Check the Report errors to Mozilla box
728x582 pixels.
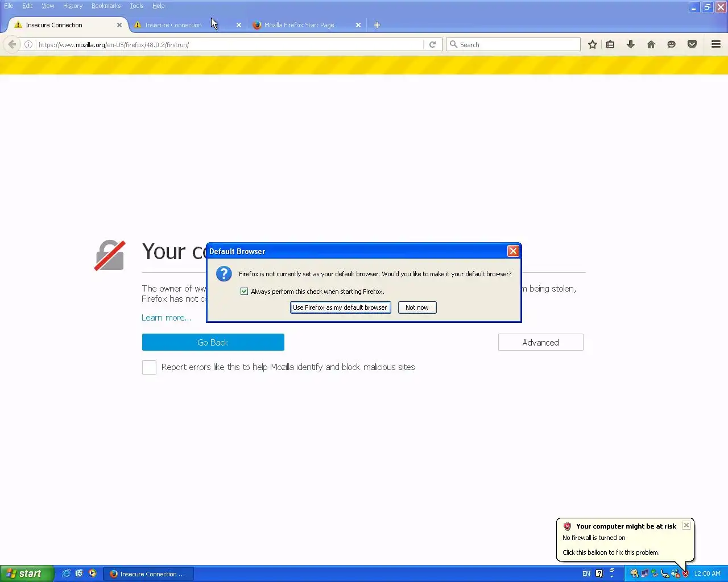(x=149, y=367)
